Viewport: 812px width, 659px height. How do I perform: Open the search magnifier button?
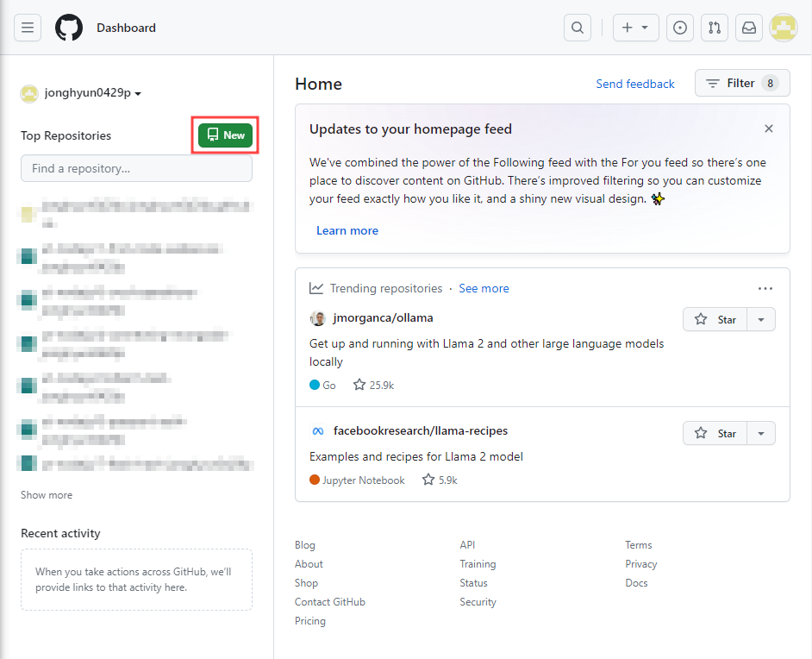pyautogui.click(x=578, y=28)
